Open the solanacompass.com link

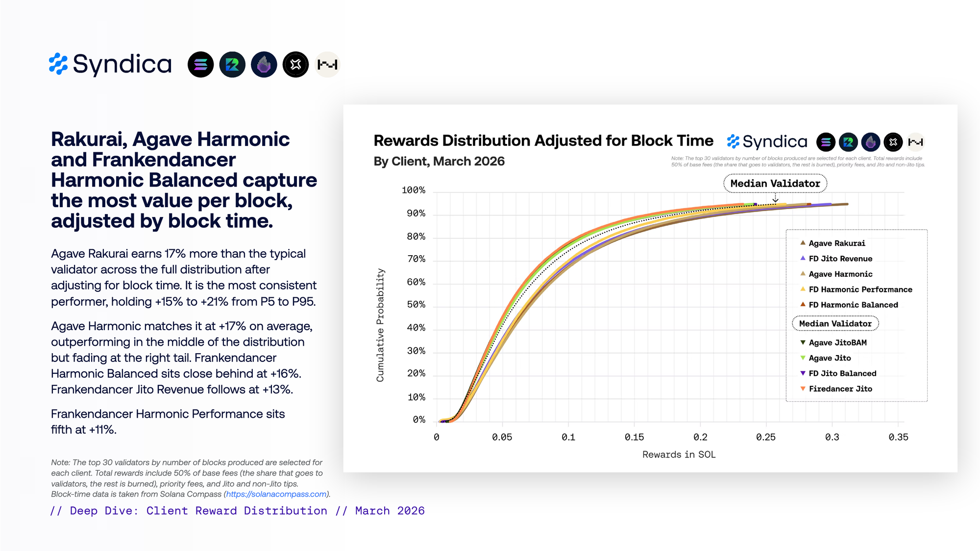tap(276, 494)
